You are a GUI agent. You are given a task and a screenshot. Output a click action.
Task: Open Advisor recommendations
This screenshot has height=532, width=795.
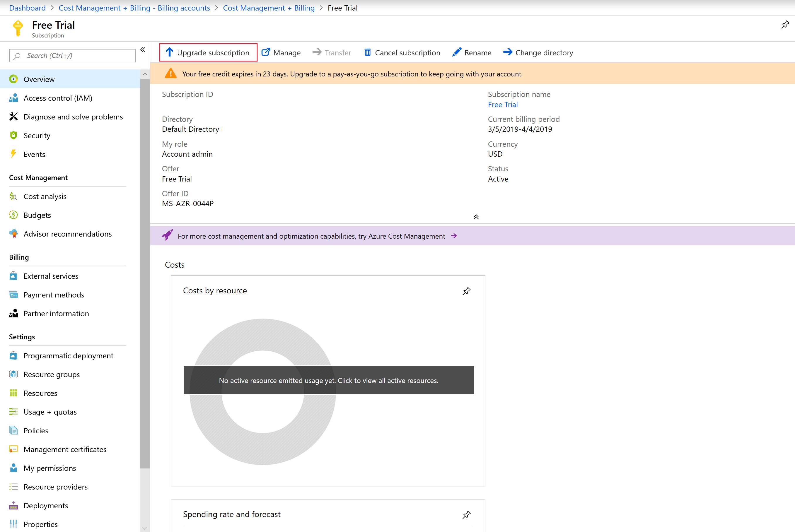(x=67, y=234)
